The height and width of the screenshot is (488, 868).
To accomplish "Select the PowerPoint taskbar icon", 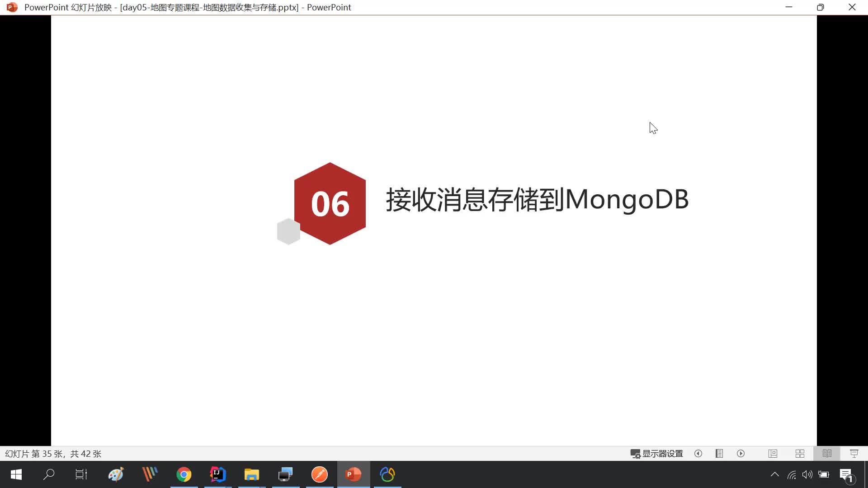I will click(354, 474).
